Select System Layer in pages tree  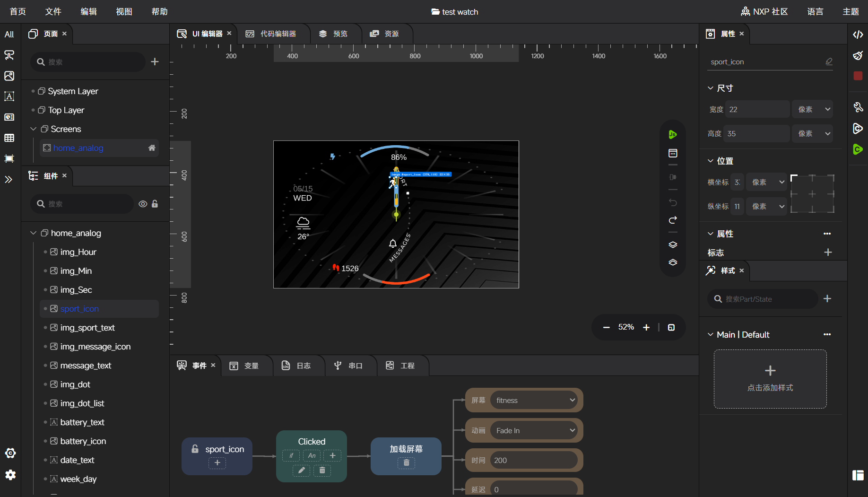[x=73, y=91]
